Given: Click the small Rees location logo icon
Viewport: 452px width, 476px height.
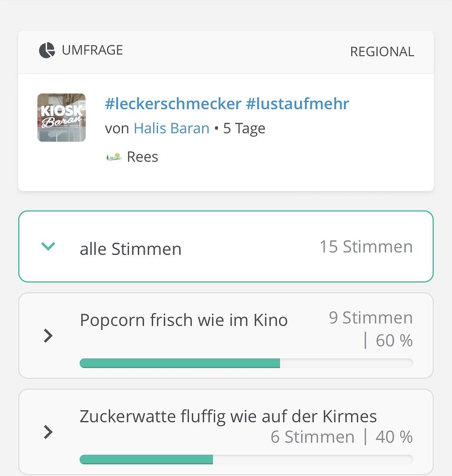Looking at the screenshot, I should 114,157.
